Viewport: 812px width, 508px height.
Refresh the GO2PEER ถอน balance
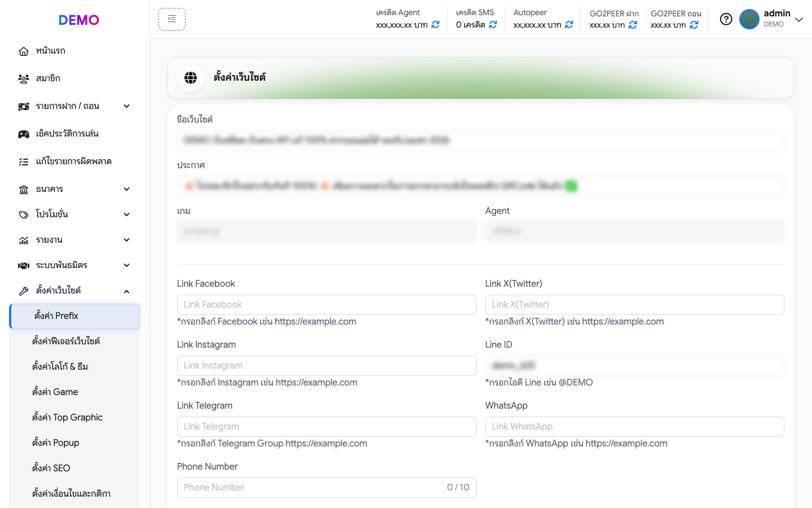[694, 25]
